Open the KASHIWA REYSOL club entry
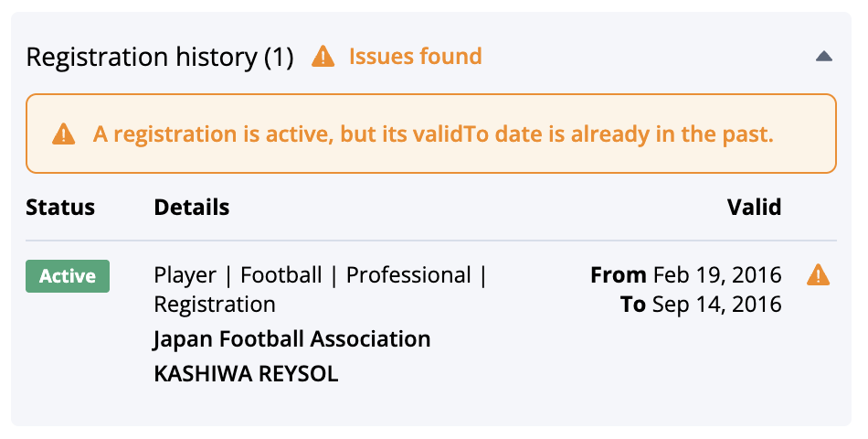This screenshot has width=868, height=439. tap(246, 373)
